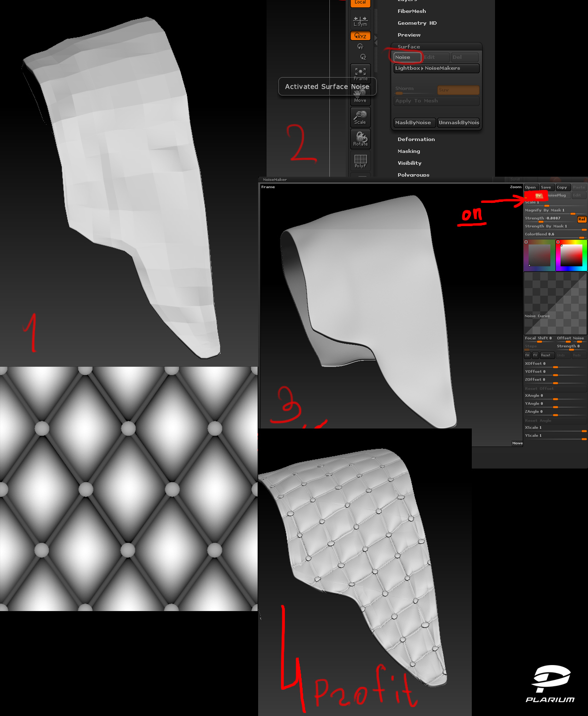
Task: Click Frame in NoiseMaker preview
Action: point(268,187)
